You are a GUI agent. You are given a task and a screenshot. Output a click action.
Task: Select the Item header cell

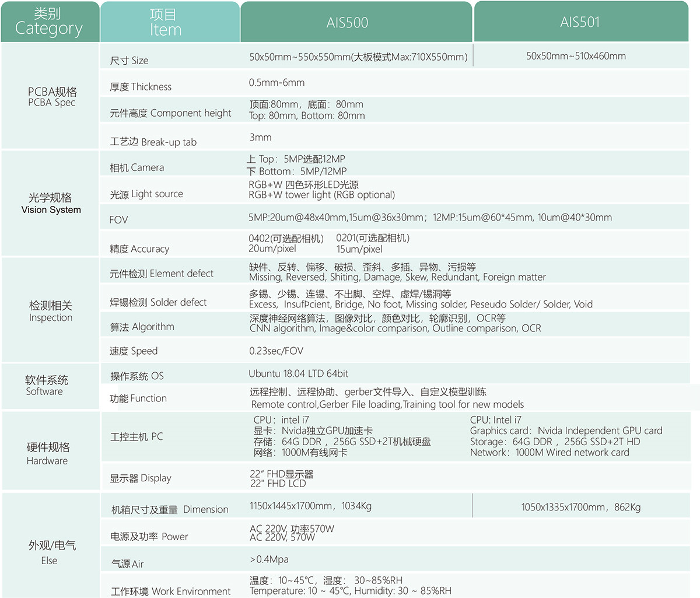tap(170, 22)
